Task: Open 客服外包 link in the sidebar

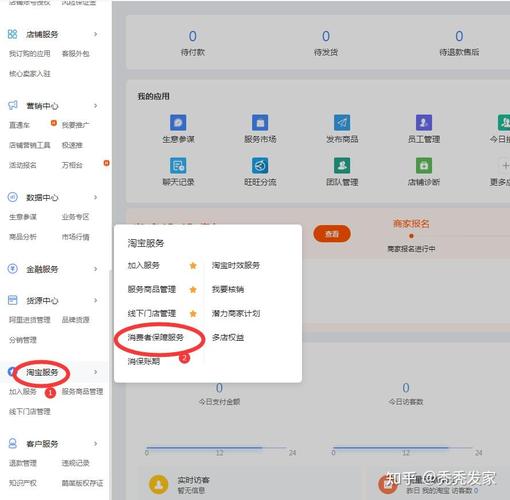Action: (x=76, y=54)
